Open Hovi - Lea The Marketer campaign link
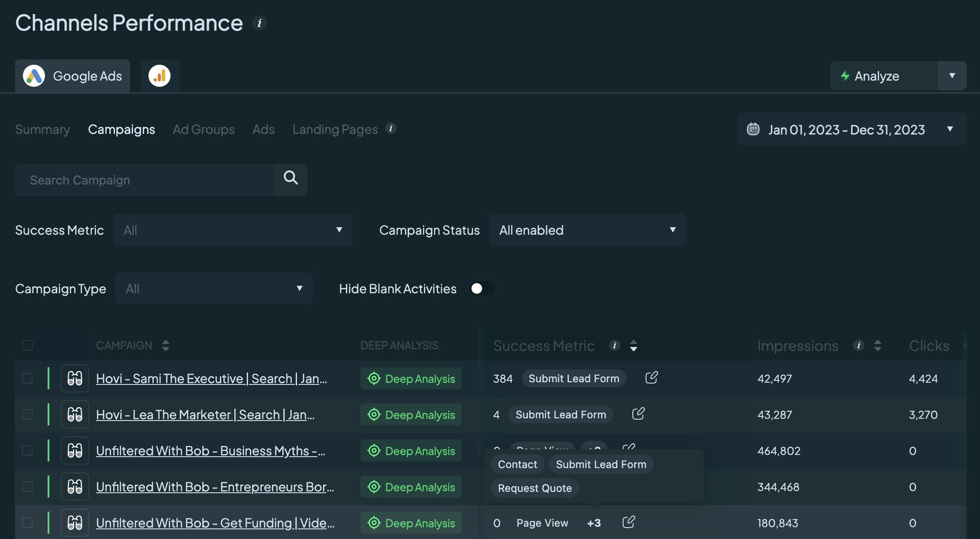The height and width of the screenshot is (539, 980). click(205, 415)
